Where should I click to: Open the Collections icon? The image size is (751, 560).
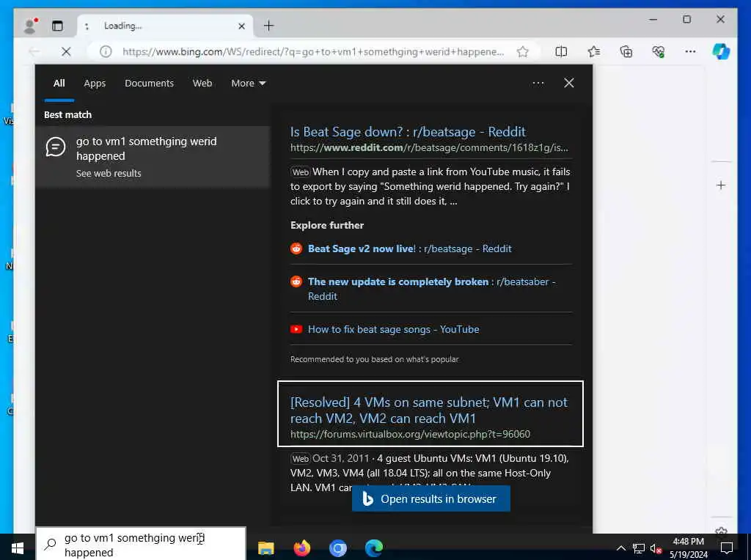point(626,51)
